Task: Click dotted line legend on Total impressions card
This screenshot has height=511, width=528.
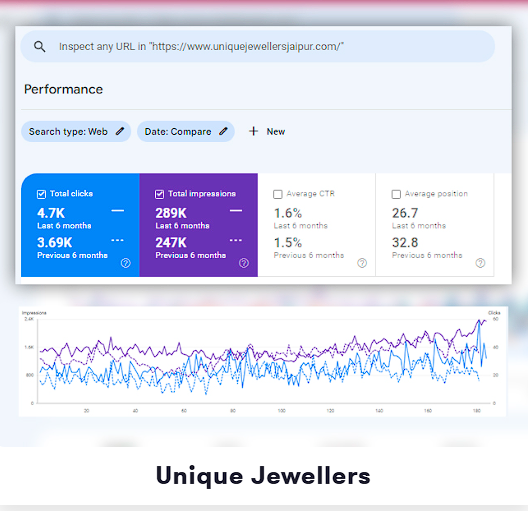Action: tap(236, 240)
